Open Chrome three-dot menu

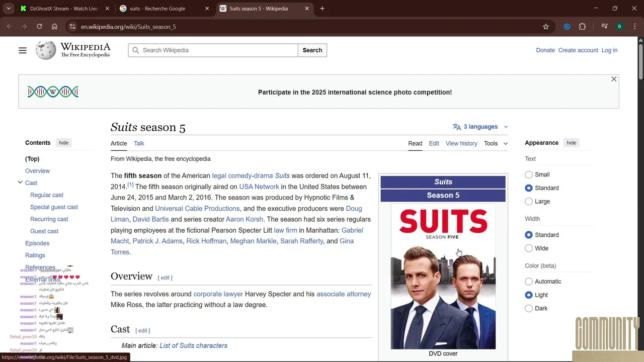click(x=635, y=27)
